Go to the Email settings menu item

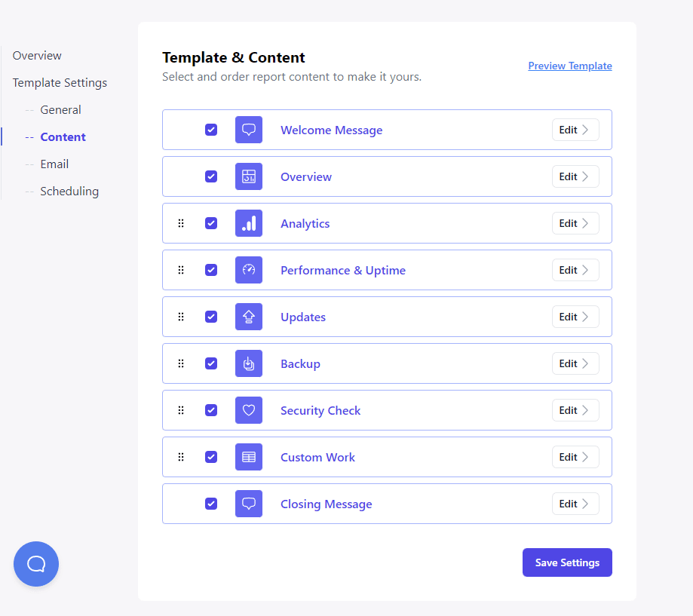(54, 164)
